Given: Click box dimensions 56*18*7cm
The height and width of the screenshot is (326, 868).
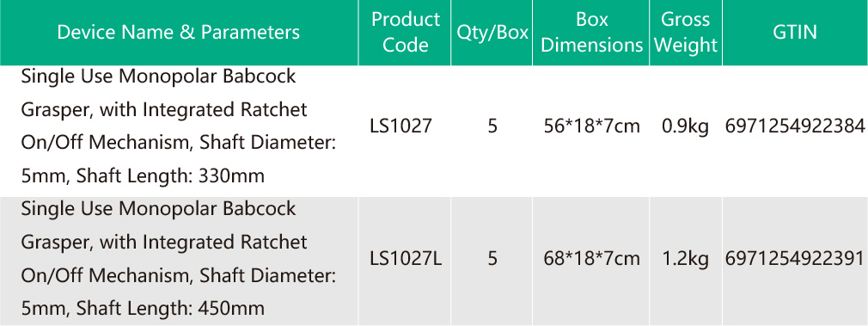Looking at the screenshot, I should pos(592,127).
